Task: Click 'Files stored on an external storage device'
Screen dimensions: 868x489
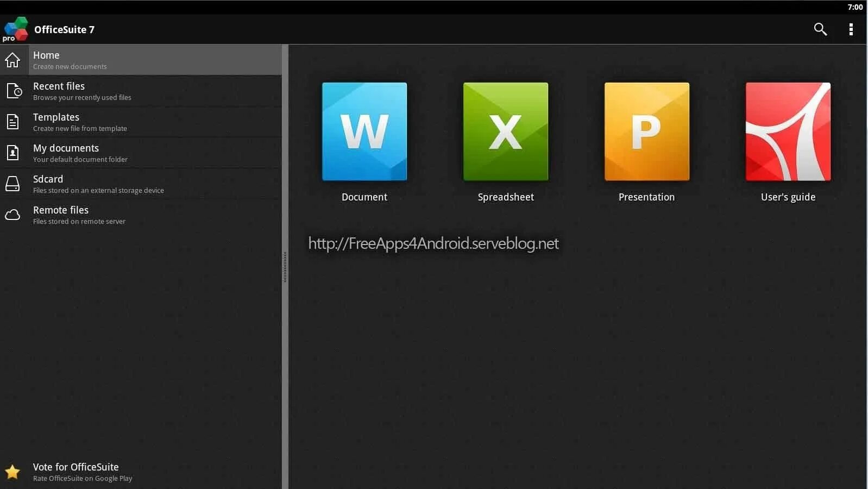Action: pyautogui.click(x=98, y=191)
